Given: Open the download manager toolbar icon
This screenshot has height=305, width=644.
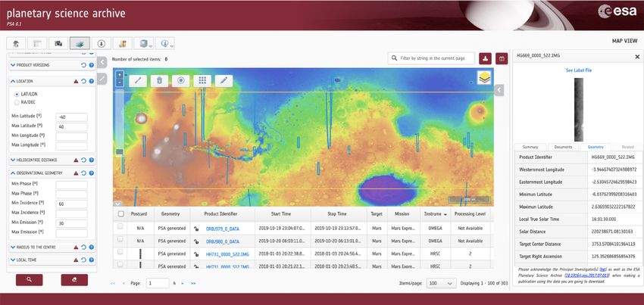Looking at the screenshot, I should click(101, 43).
